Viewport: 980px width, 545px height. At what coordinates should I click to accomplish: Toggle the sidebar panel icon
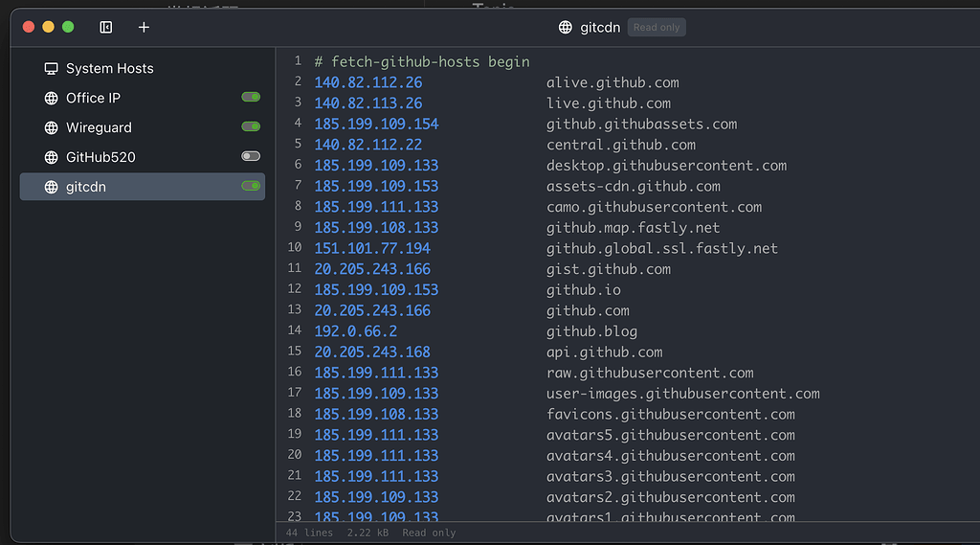[x=106, y=27]
